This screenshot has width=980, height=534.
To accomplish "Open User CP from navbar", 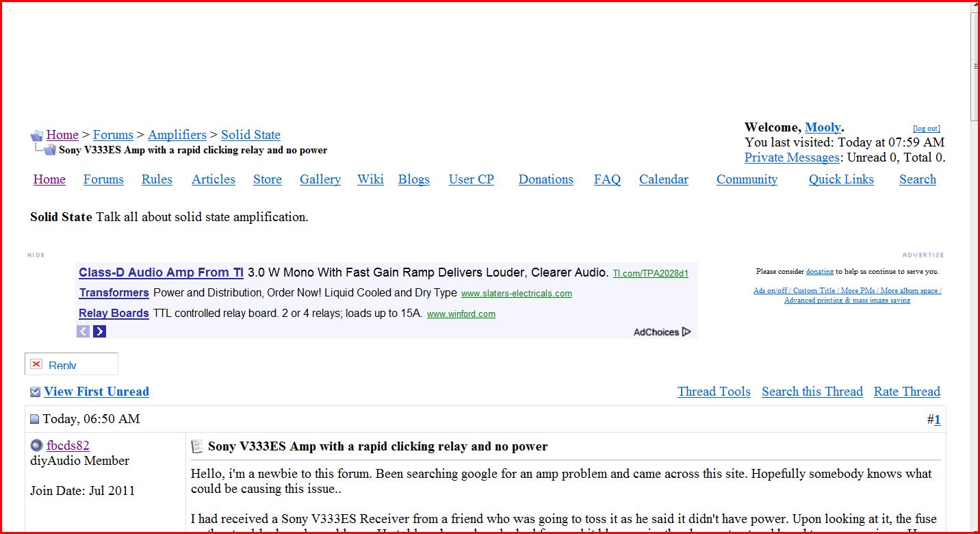I will 472,179.
